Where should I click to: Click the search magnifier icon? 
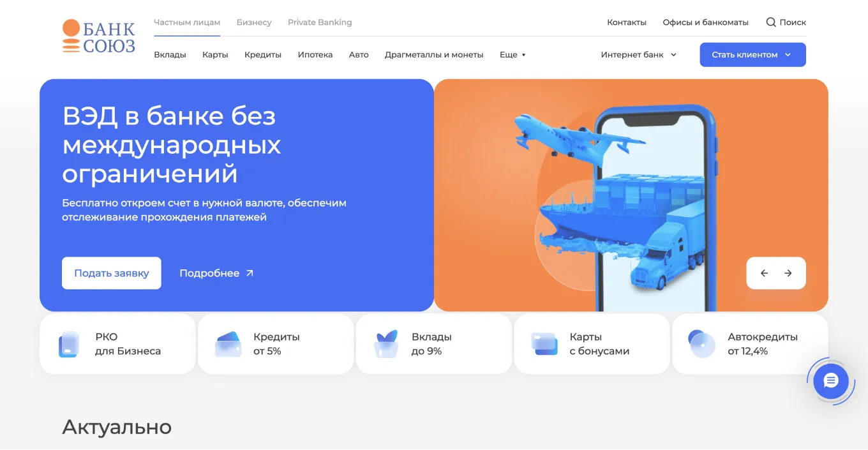771,22
